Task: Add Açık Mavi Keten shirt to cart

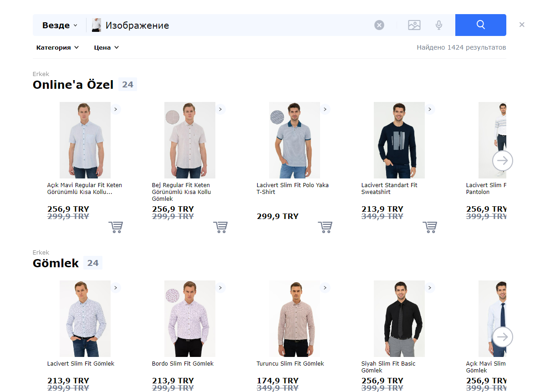Action: click(116, 227)
